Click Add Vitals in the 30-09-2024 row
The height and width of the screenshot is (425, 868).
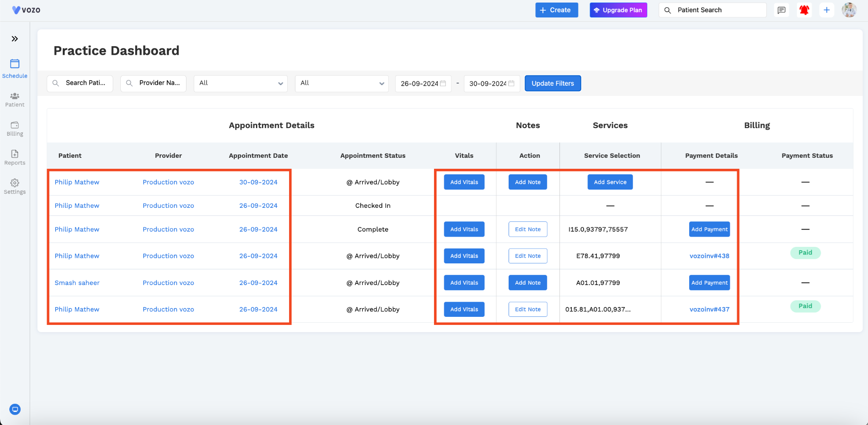click(464, 182)
